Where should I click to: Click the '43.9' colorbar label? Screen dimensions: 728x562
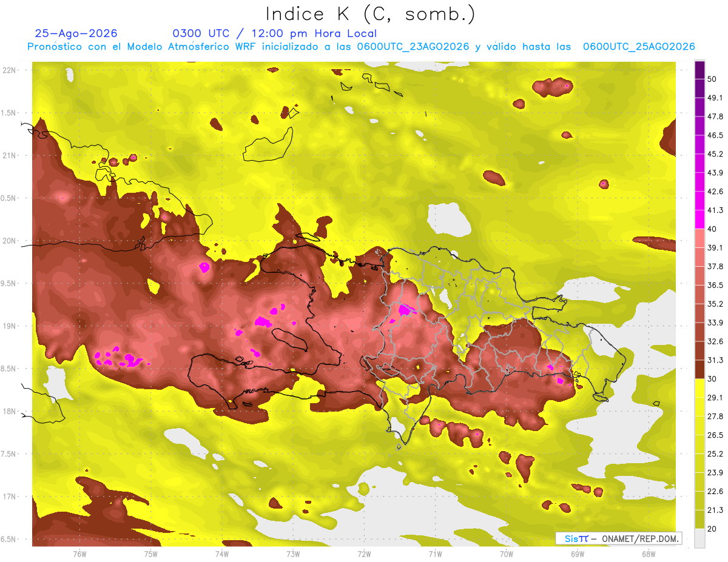(x=715, y=173)
